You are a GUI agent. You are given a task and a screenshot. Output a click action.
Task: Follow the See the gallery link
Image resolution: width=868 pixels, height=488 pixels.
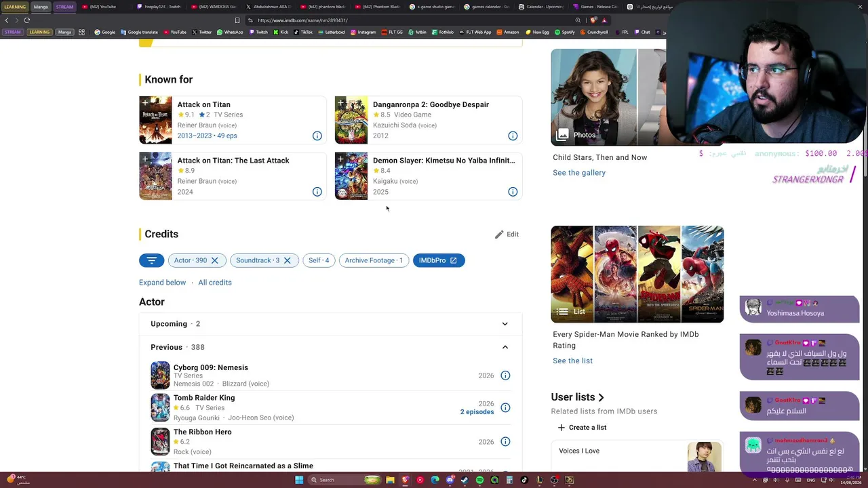(x=579, y=173)
